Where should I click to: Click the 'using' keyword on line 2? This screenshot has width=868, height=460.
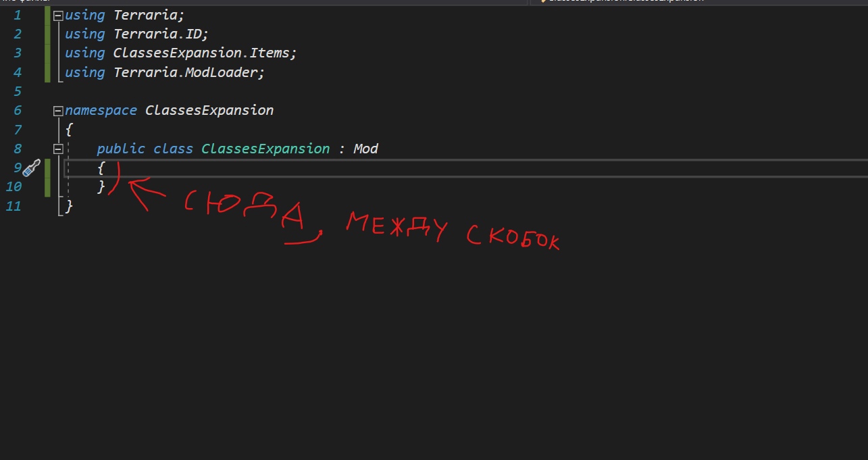pos(85,34)
